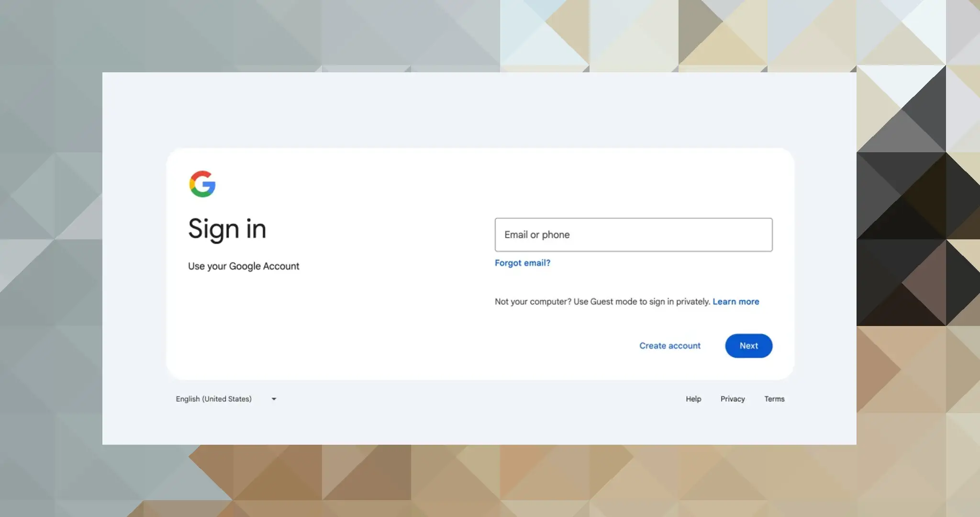
Task: Click the dropdown arrow next to English (United States)
Action: coord(273,399)
